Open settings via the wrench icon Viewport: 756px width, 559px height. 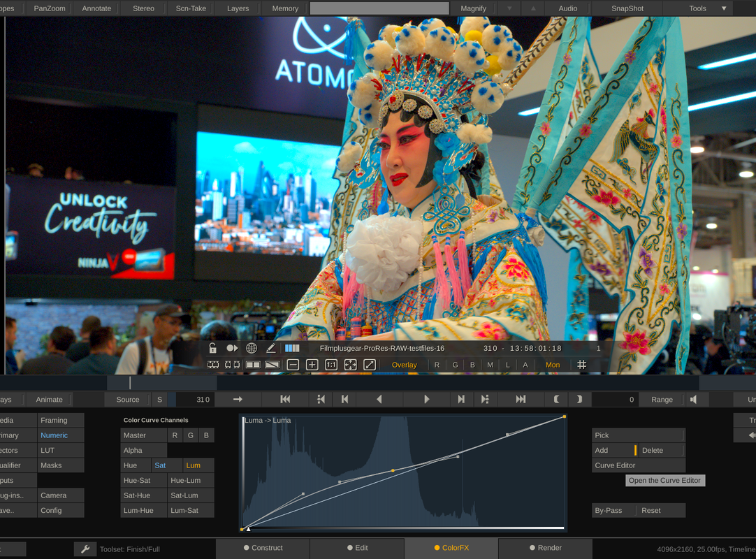(x=85, y=549)
